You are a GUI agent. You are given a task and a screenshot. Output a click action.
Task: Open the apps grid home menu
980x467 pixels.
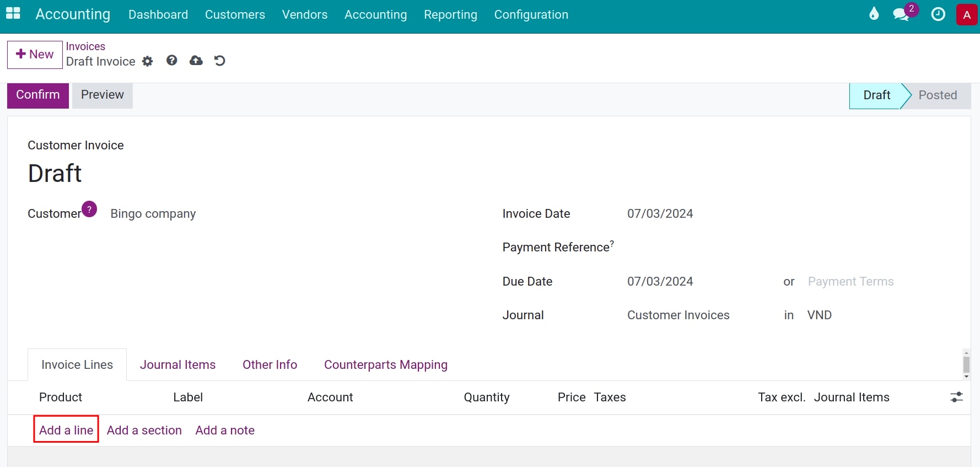(13, 14)
